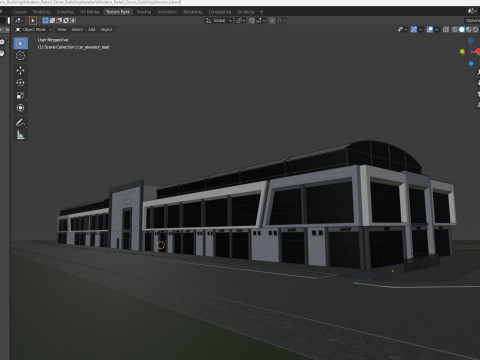
Task: Switch to the Modeling workspace tab
Action: pyautogui.click(x=41, y=12)
